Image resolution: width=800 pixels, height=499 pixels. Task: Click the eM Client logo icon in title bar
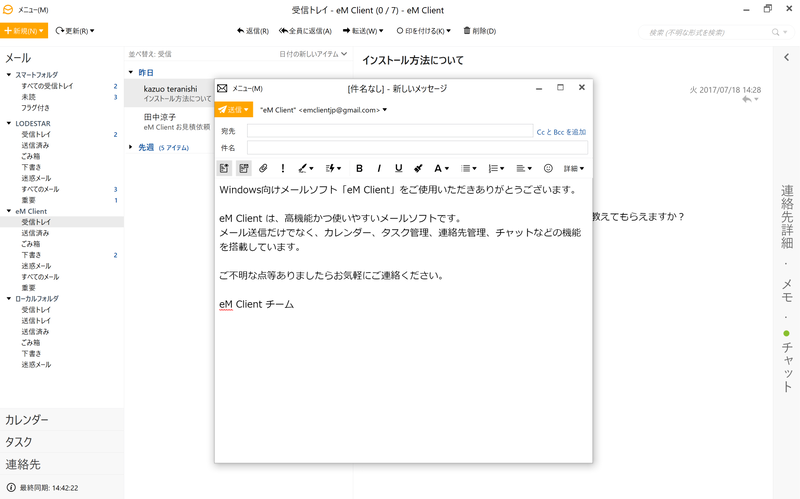tap(8, 10)
